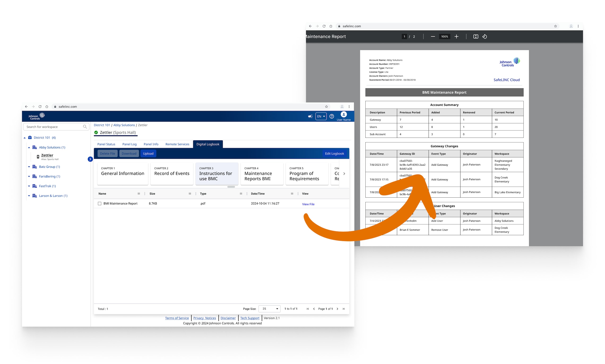The image size is (605, 364).
Task: Click fit to page icon in PDF toolbar
Action: pyautogui.click(x=475, y=37)
